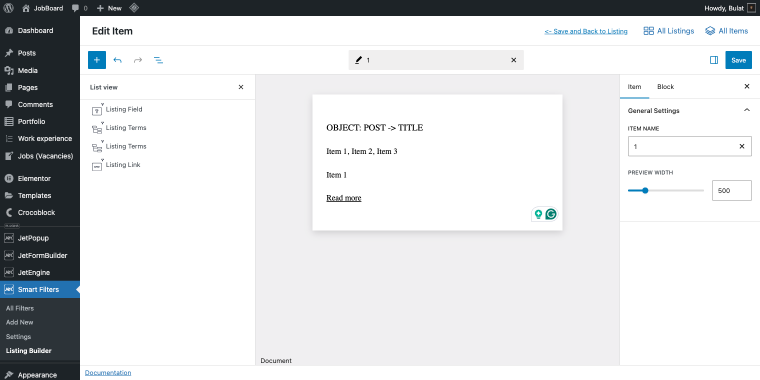Click the blue plus block inserter
The width and height of the screenshot is (760, 380).
tap(97, 60)
